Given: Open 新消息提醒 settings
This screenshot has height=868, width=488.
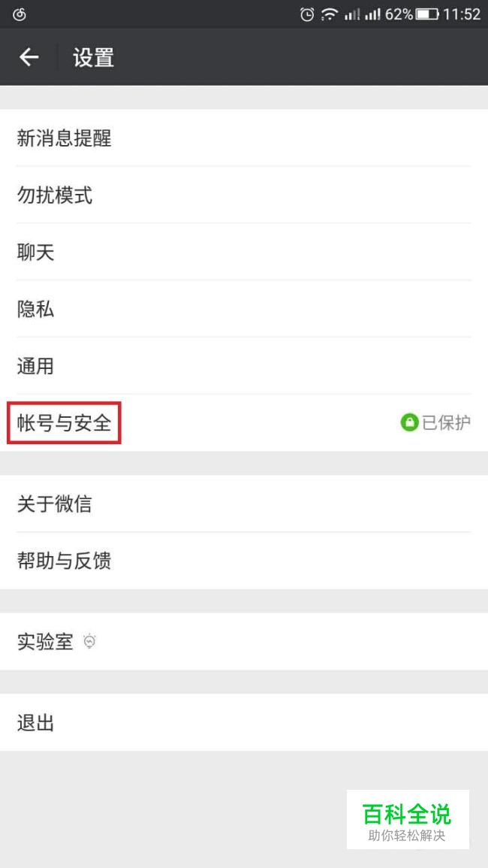Looking at the screenshot, I should pyautogui.click(x=244, y=138).
